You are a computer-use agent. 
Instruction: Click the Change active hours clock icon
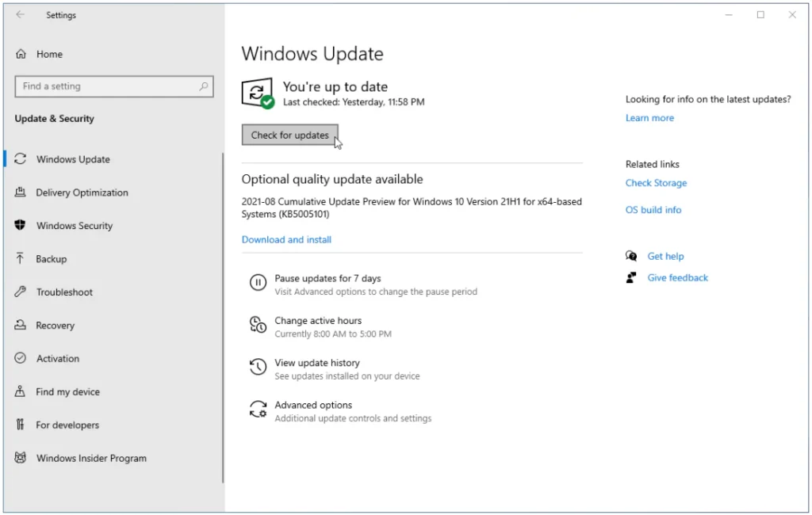pos(258,325)
